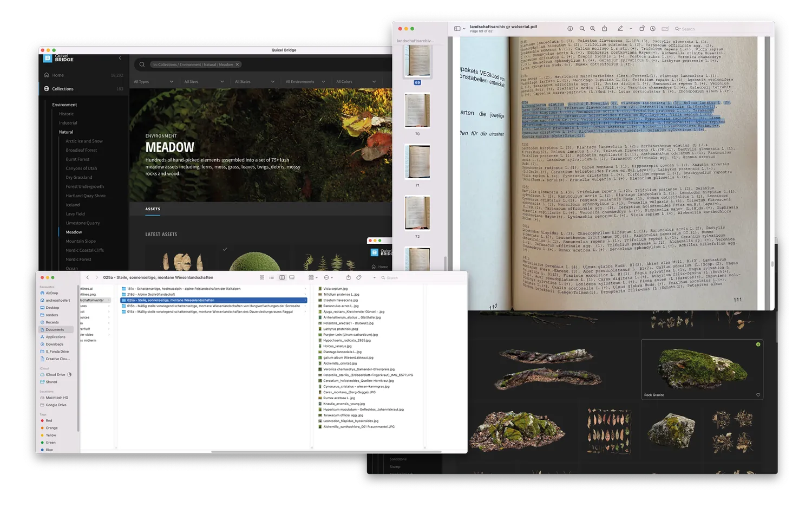
Task: Click the Finder horizontal scrollbar
Action: (326, 451)
